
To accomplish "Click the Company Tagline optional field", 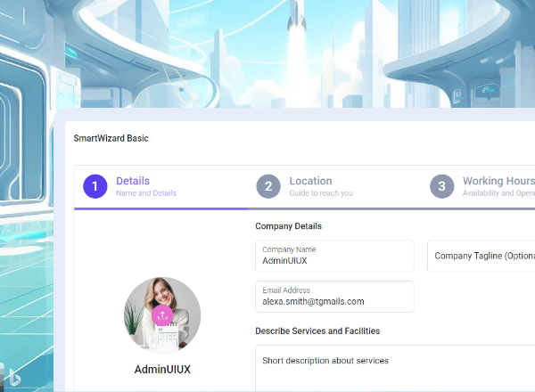I will click(482, 256).
